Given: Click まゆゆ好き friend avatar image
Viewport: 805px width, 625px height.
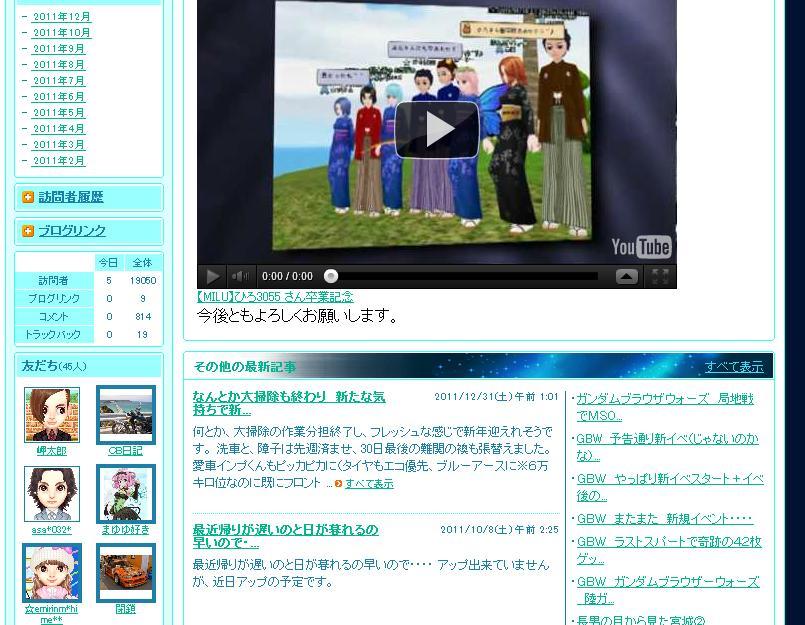Looking at the screenshot, I should [x=126, y=494].
